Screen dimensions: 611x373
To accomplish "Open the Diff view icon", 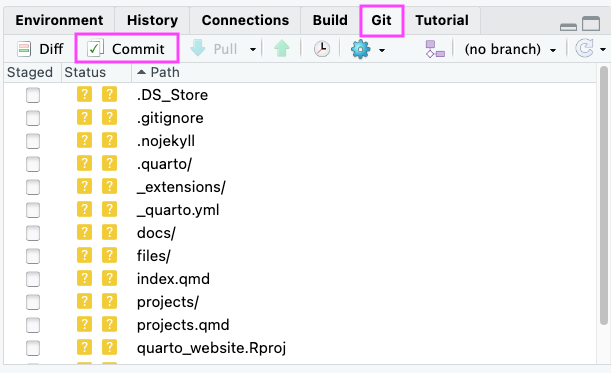I will 24,49.
